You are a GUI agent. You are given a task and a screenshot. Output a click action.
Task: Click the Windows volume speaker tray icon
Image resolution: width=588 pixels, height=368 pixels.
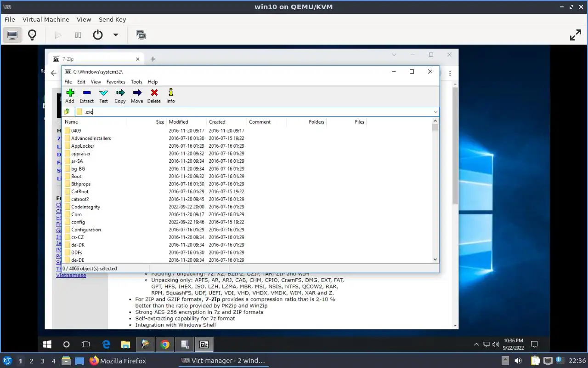point(496,344)
